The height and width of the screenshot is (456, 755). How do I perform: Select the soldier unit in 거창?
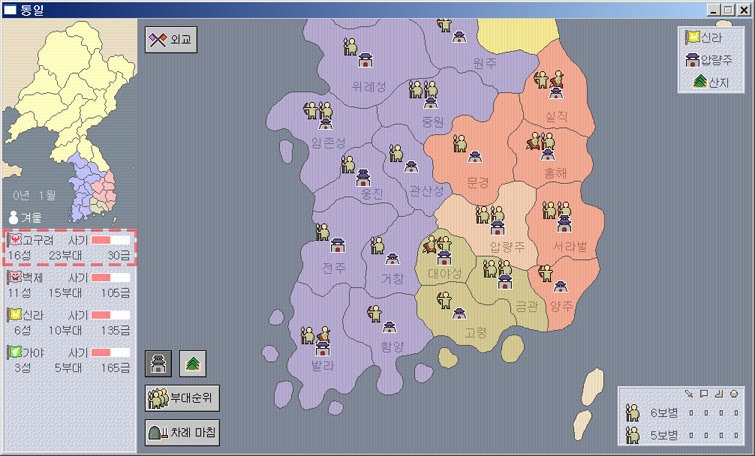coord(378,245)
